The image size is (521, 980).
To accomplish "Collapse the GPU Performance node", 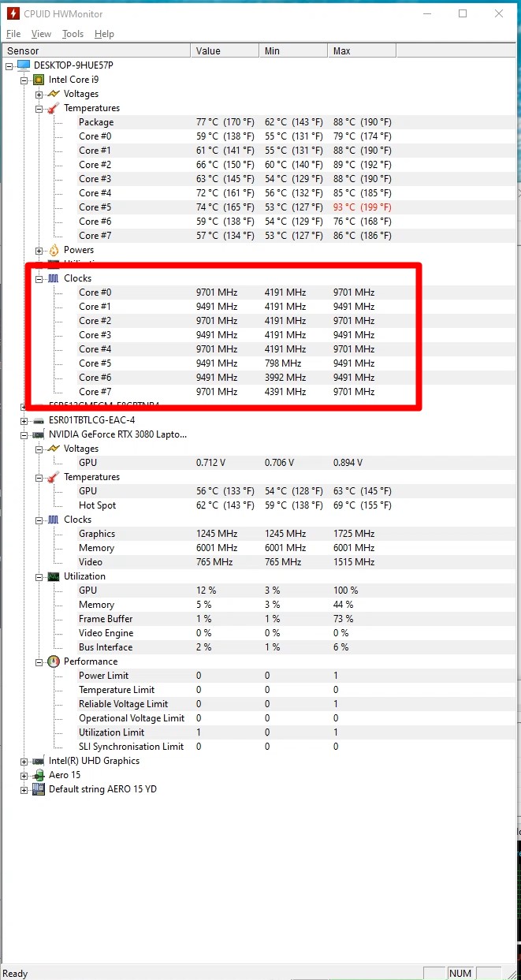I will tap(39, 661).
